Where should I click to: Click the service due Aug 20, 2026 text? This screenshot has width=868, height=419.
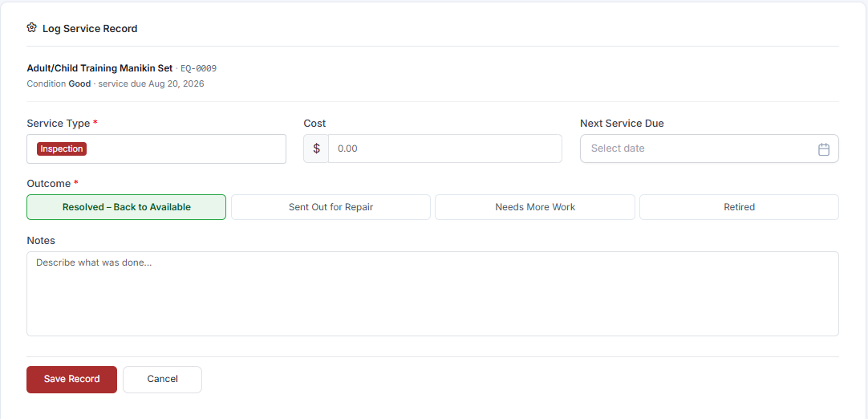pos(151,84)
